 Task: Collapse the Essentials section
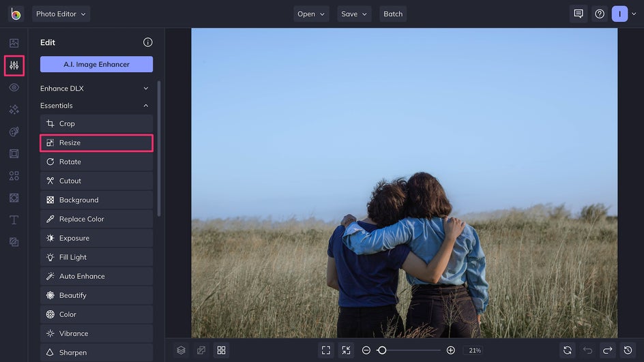click(96, 106)
